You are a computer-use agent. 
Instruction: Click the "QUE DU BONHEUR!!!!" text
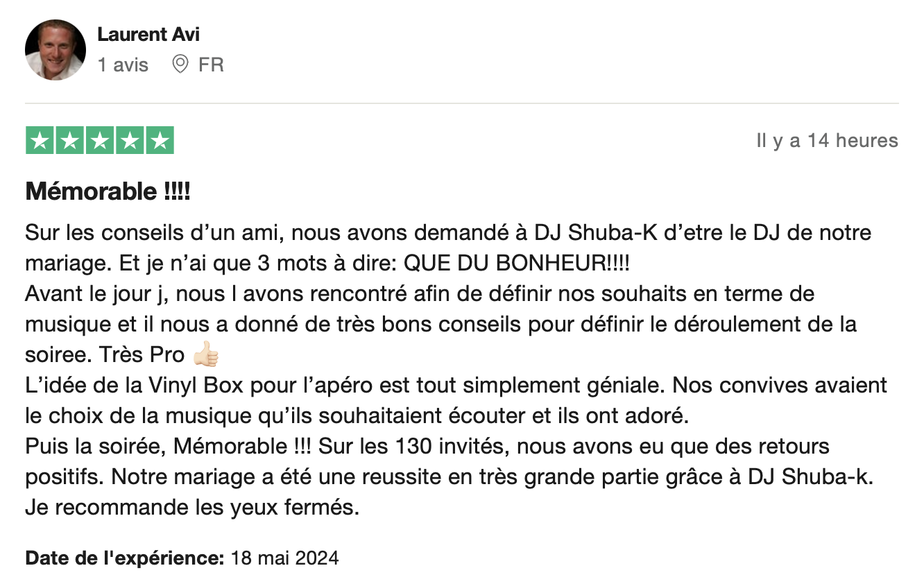point(517,264)
